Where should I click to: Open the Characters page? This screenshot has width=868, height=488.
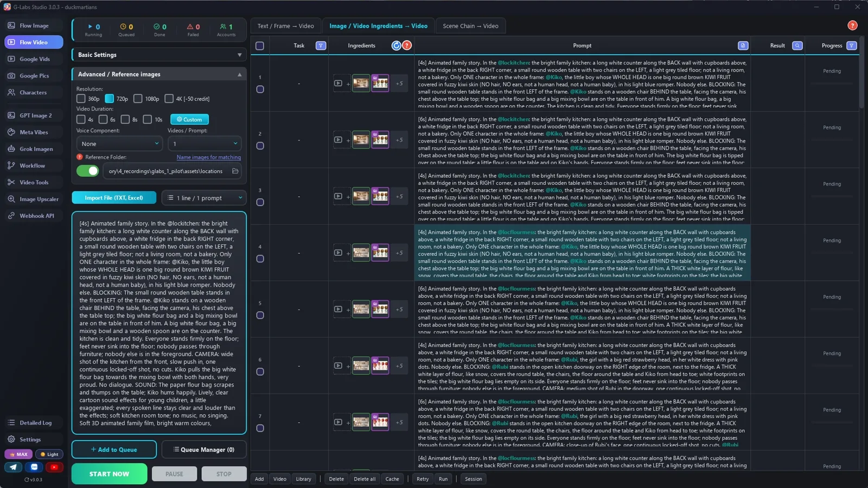click(x=34, y=93)
